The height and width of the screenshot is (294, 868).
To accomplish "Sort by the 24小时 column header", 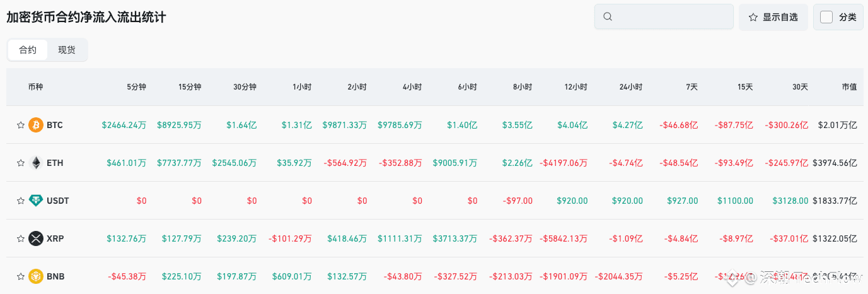I will pos(631,87).
